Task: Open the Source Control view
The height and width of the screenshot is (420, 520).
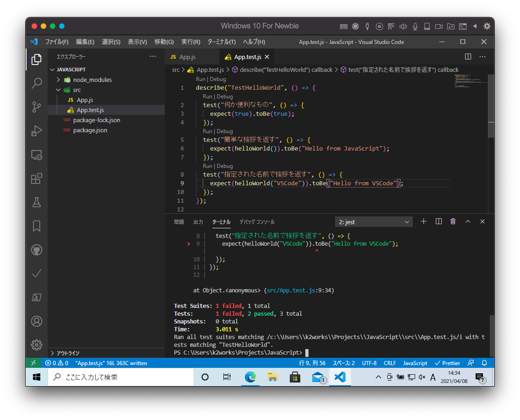Action: [37, 107]
